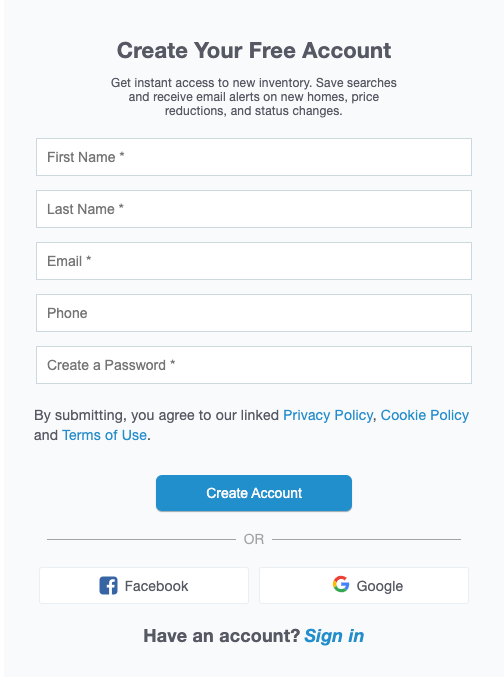The height and width of the screenshot is (681, 504).
Task: Click the Have an account? text
Action: click(x=222, y=636)
